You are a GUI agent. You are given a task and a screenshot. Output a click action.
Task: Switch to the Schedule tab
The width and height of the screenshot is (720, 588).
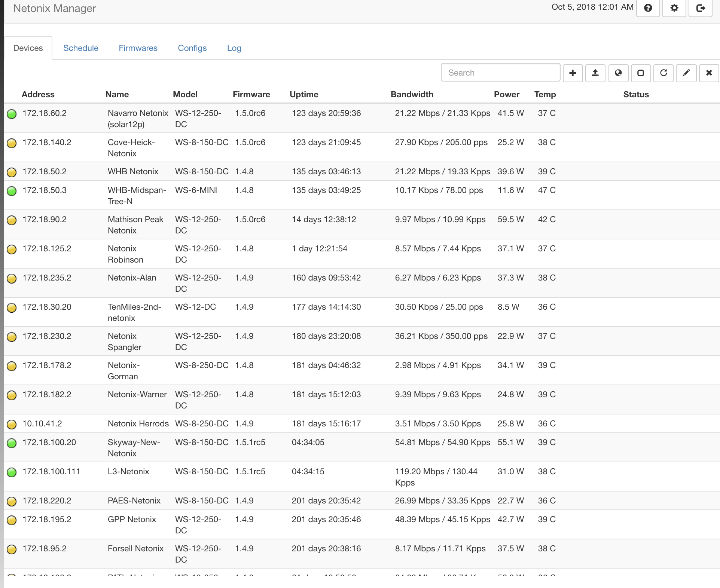(x=81, y=48)
